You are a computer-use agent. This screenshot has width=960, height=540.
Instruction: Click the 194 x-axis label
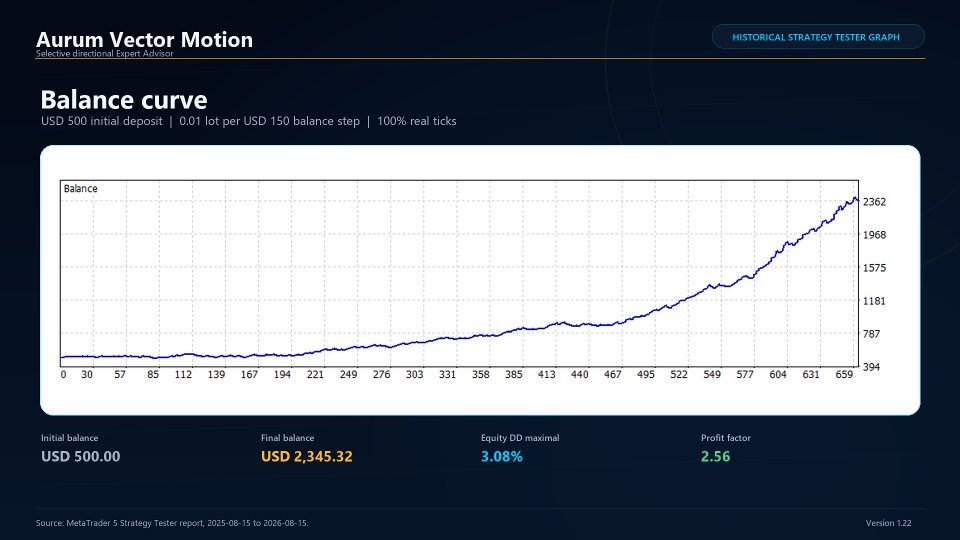tap(282, 375)
